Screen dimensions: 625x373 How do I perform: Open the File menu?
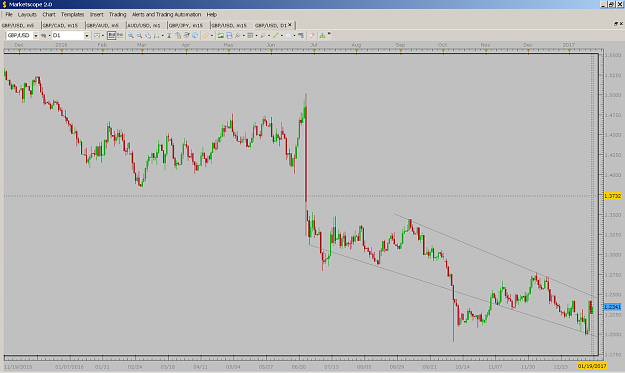[9, 14]
